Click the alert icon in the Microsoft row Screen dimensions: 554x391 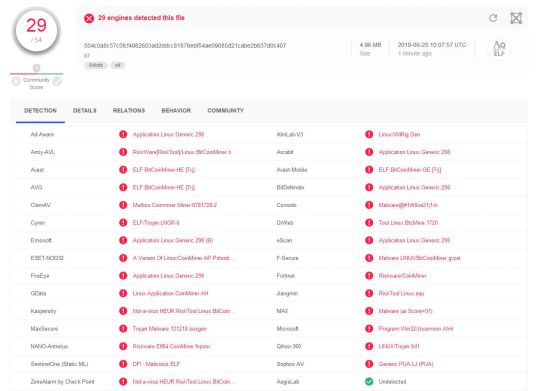(369, 328)
